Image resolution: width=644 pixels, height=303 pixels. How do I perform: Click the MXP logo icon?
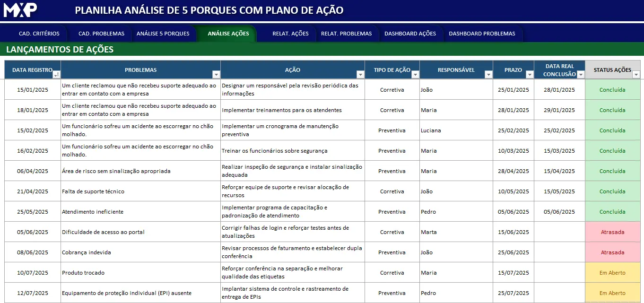pyautogui.click(x=20, y=10)
